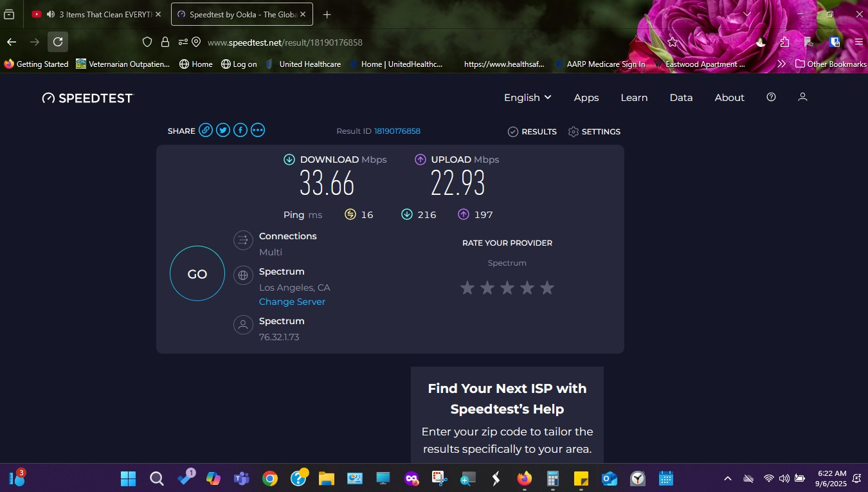Click the Speedtest logo in the header
This screenshot has height=492, width=868.
87,98
